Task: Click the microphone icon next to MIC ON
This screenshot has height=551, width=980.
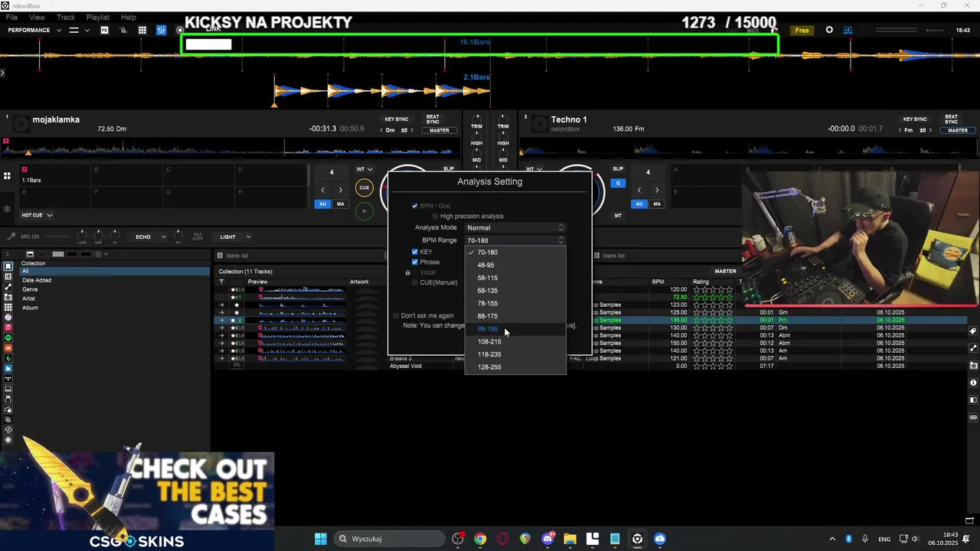Action: 11,236
